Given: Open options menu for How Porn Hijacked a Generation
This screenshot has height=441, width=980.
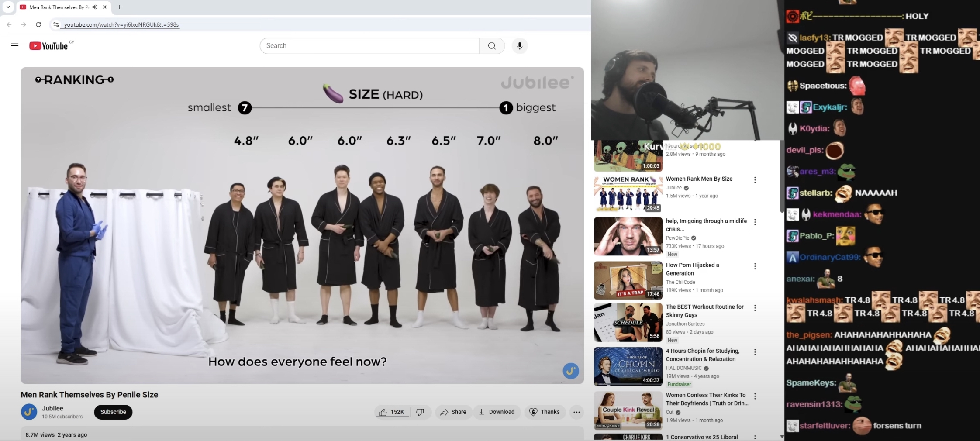Looking at the screenshot, I should [755, 266].
